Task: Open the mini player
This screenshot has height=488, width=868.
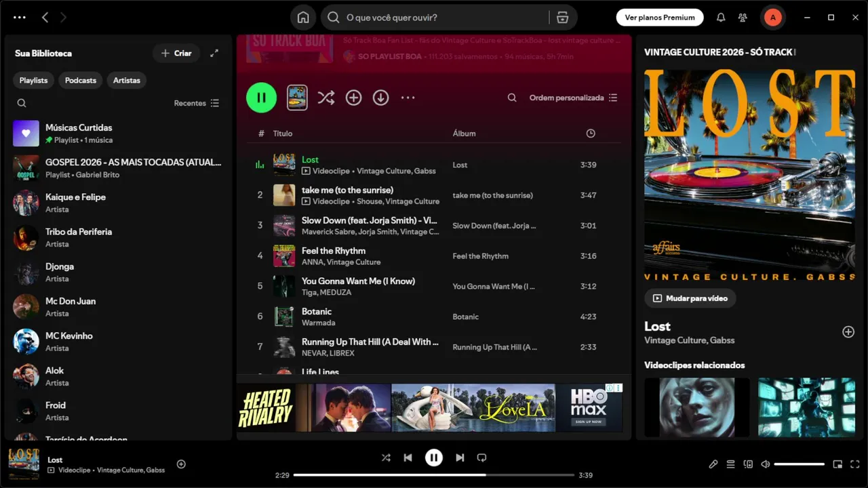Action: (x=837, y=464)
